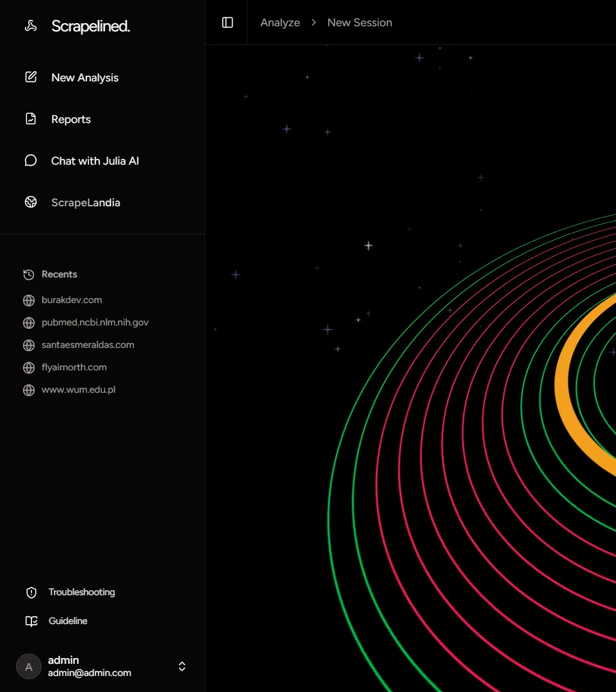Click the Guideline book icon

point(31,621)
